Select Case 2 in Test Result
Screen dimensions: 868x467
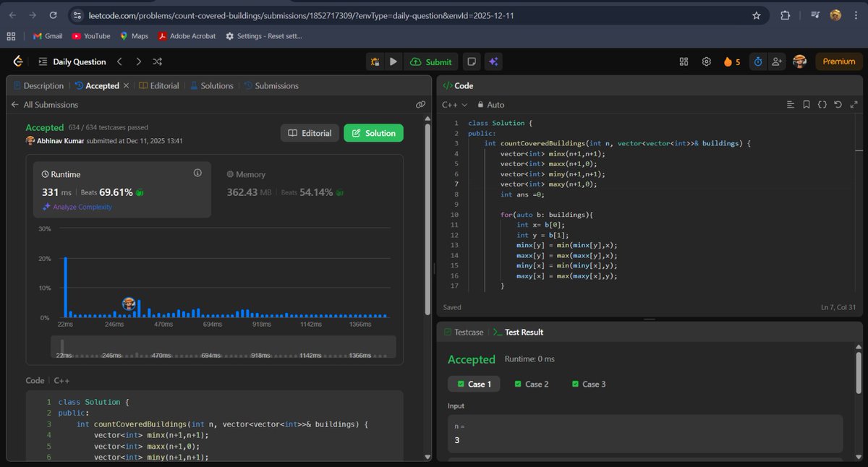(x=532, y=384)
